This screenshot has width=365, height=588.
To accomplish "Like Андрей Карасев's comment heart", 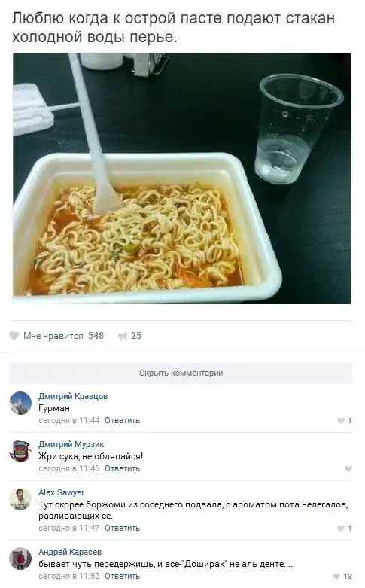I will click(x=336, y=577).
